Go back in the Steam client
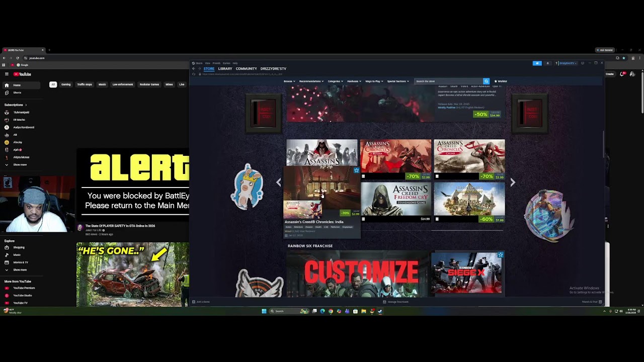The image size is (644, 362). [194, 69]
